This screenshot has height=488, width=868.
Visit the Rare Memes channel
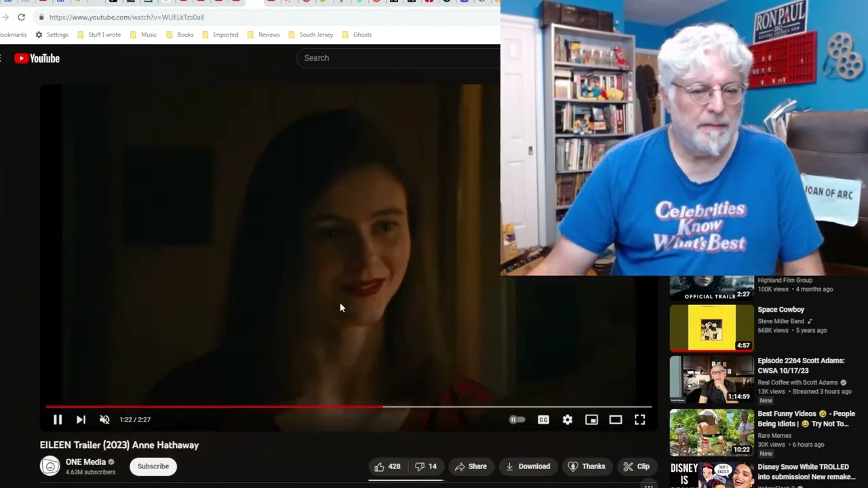(774, 436)
